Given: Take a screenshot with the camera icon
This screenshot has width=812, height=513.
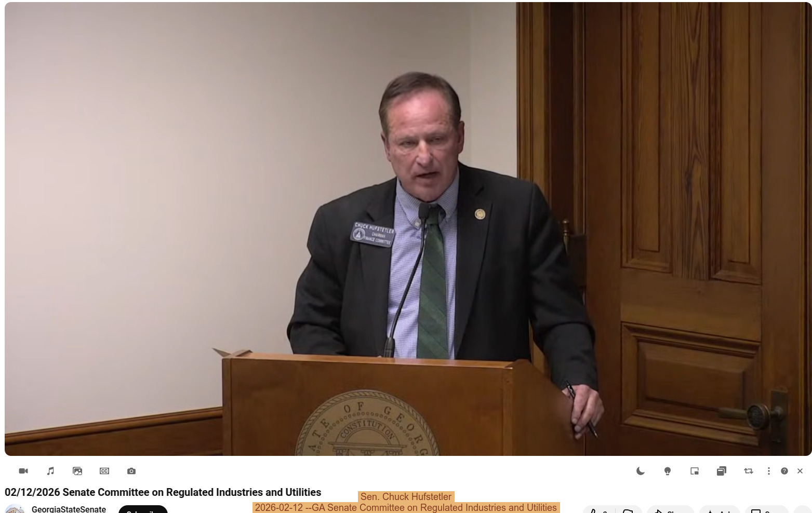Looking at the screenshot, I should pyautogui.click(x=131, y=470).
